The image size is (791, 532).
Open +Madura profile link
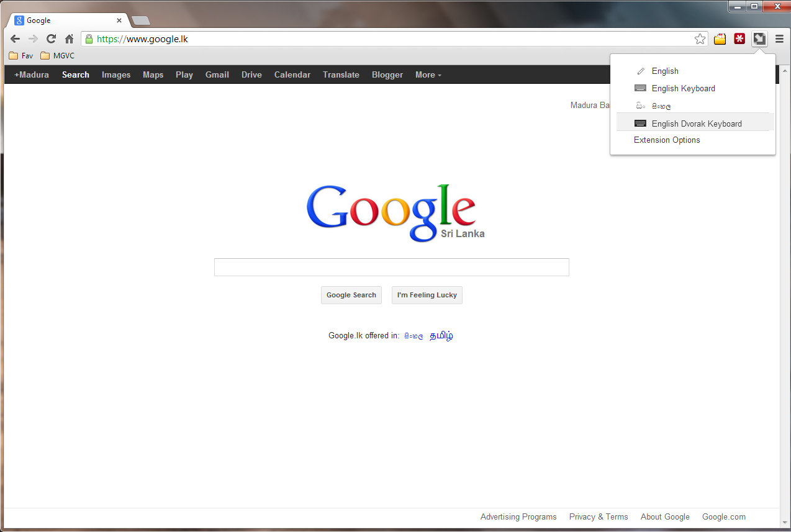click(x=32, y=74)
